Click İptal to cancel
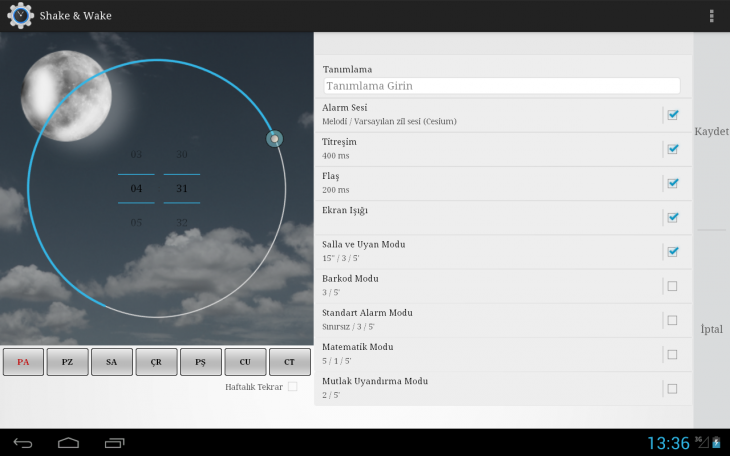The height and width of the screenshot is (456, 730). pyautogui.click(x=711, y=329)
